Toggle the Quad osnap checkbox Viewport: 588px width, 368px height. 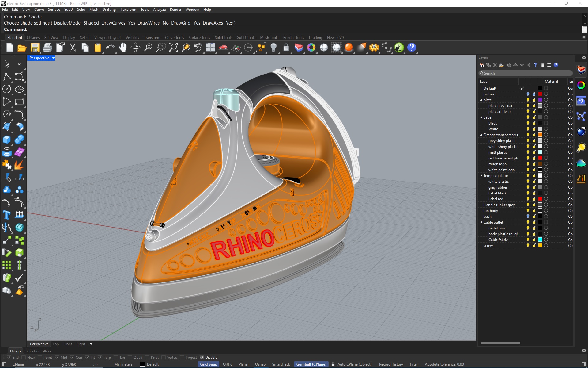130,358
